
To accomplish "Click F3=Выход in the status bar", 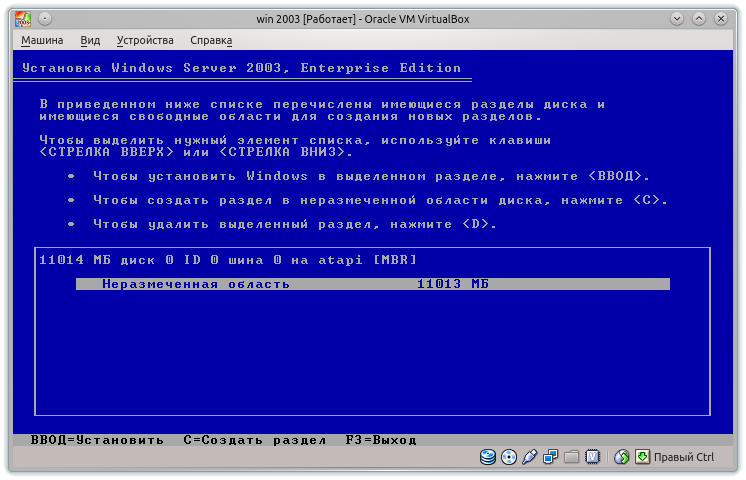I will pos(381,440).
